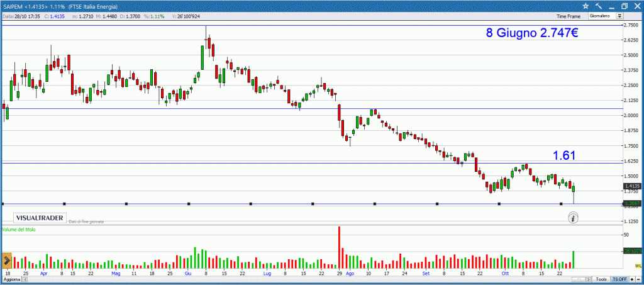
Task: Open the Tools button
Action: click(601, 279)
